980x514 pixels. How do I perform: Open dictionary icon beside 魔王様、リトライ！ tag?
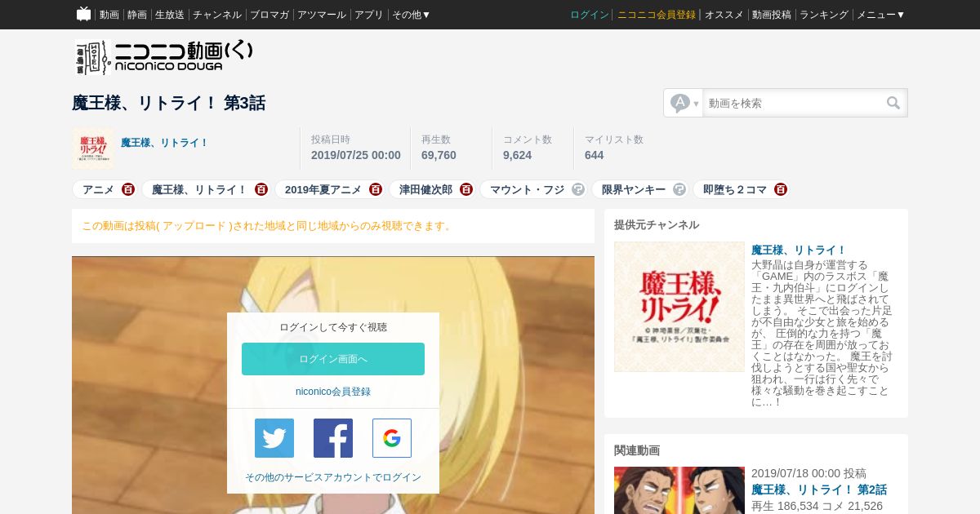tap(261, 189)
